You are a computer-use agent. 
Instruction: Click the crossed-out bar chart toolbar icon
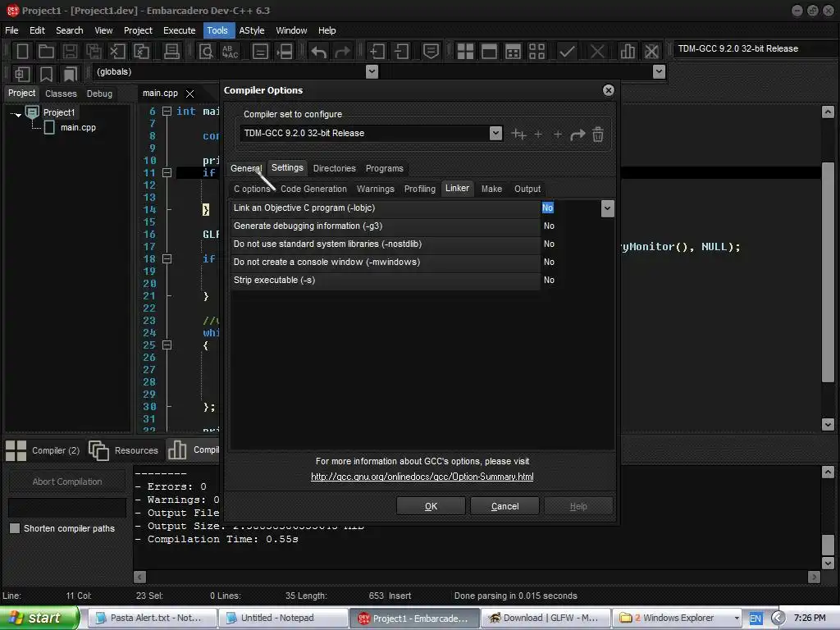pyautogui.click(x=651, y=52)
